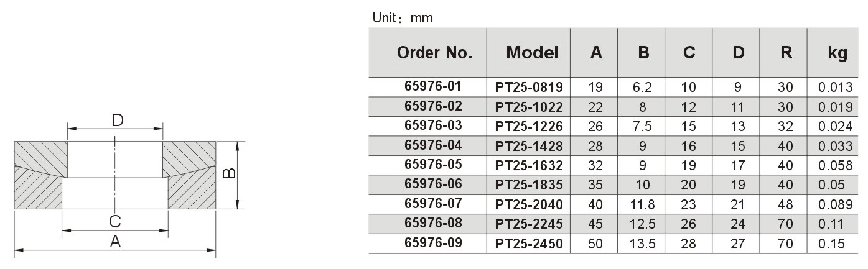Click order number 65976-09
This screenshot has height=269, width=868.
point(433,243)
